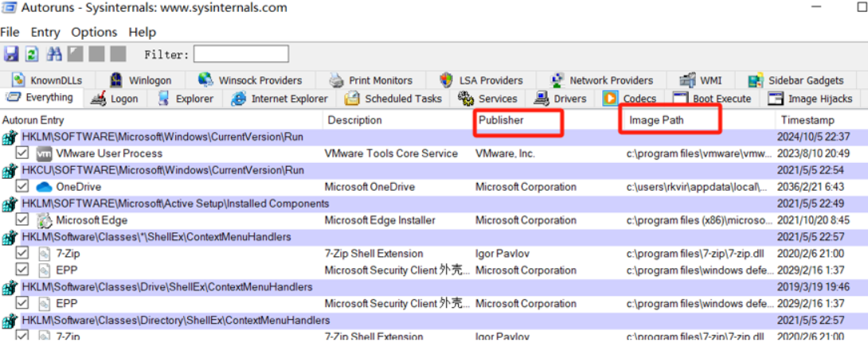Switch to the Drivers tab

tap(560, 99)
